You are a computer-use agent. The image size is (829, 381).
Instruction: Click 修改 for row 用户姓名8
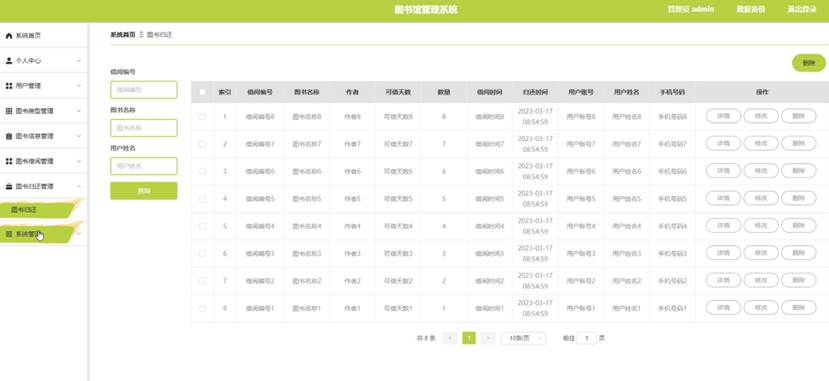click(761, 116)
